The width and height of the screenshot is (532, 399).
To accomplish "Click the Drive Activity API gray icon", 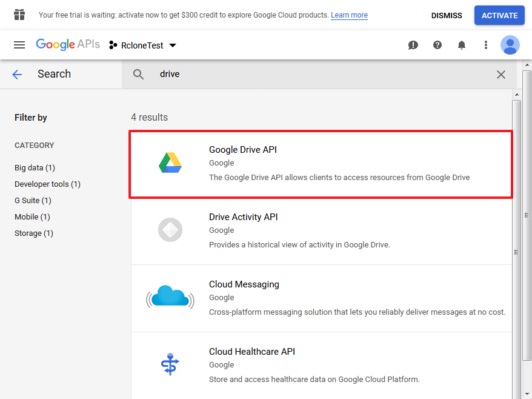I will [x=170, y=230].
